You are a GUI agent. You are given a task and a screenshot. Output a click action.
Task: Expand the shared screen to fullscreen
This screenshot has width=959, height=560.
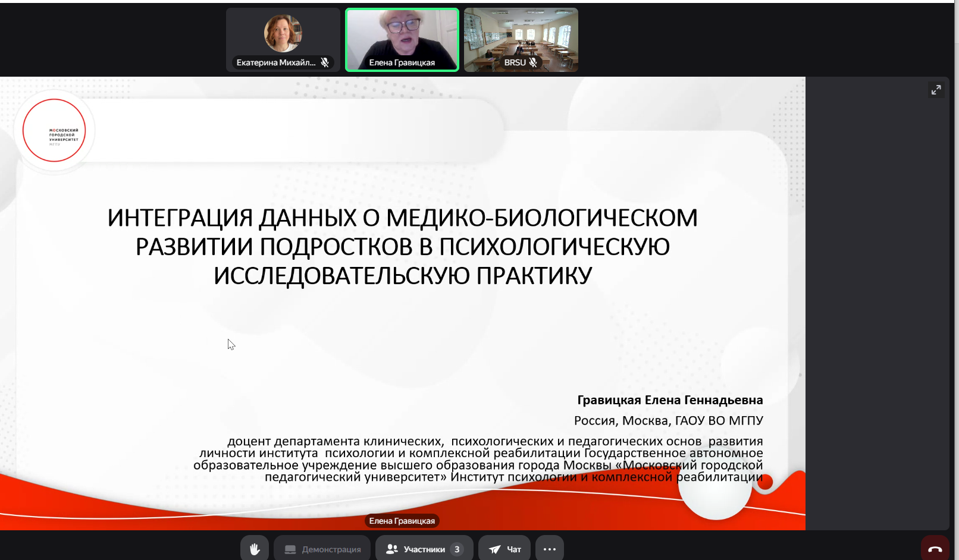936,90
